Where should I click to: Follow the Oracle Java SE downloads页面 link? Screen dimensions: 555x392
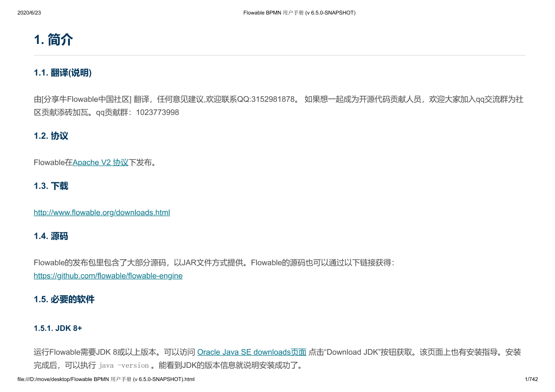(x=252, y=352)
